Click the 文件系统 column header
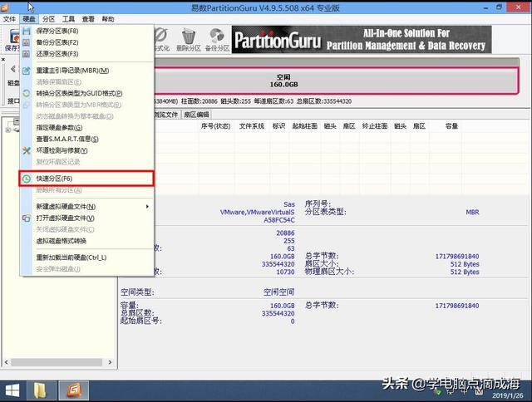 [x=251, y=126]
